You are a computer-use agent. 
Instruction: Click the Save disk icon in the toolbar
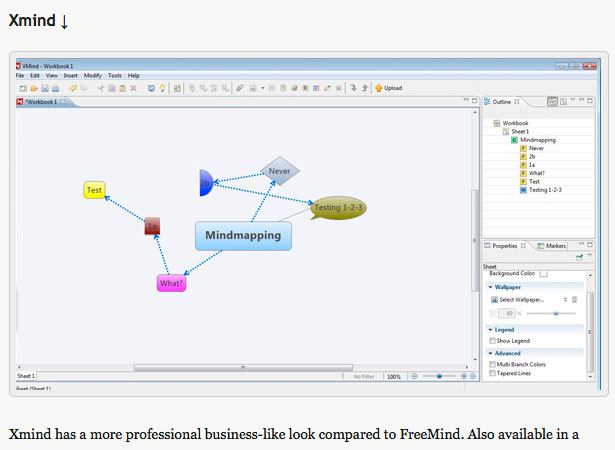click(x=45, y=89)
